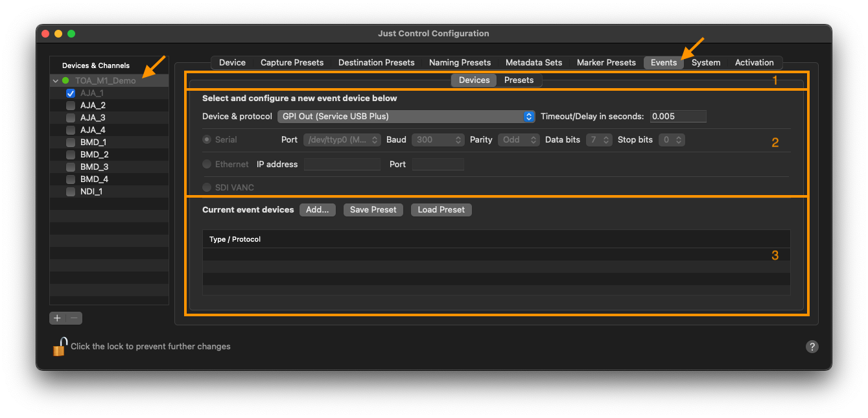Select the AJA_3 channel name

point(93,118)
